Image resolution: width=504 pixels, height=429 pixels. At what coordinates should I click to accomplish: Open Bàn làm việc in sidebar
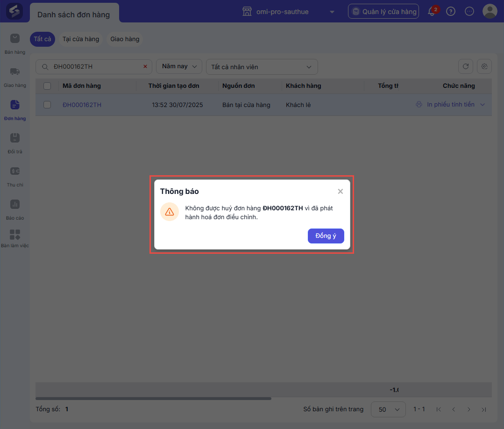coord(15,239)
